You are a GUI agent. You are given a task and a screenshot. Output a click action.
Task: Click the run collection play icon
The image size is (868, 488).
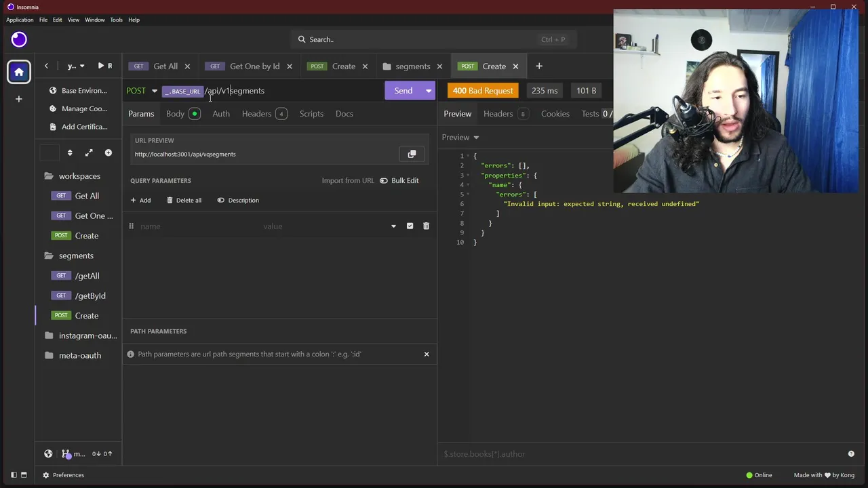(x=100, y=66)
